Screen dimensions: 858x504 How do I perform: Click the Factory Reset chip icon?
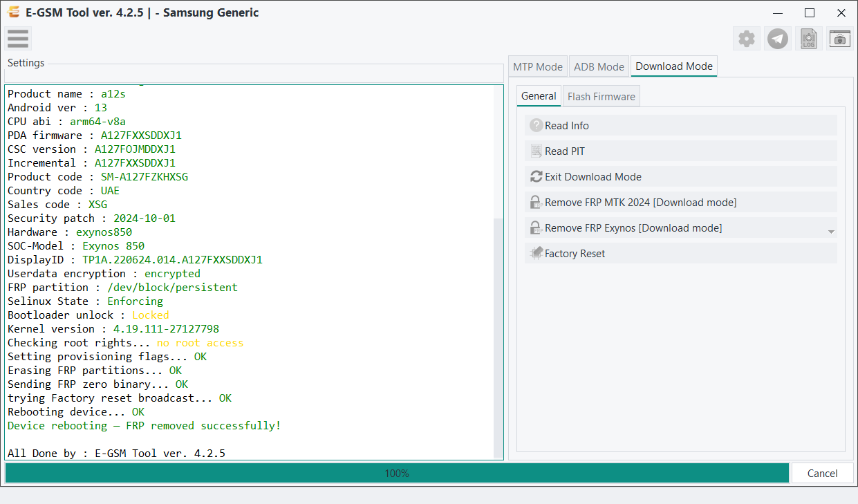pyautogui.click(x=536, y=253)
